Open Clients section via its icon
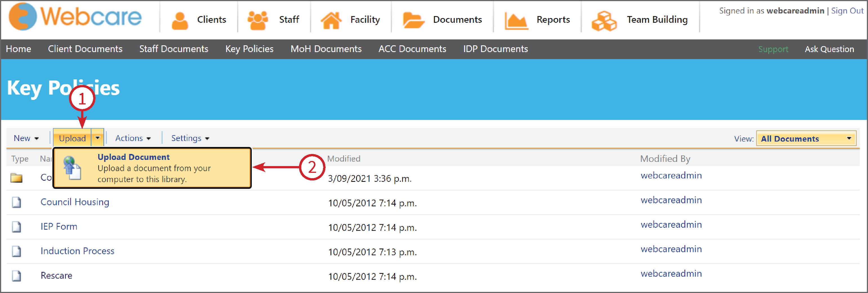The image size is (868, 293). (x=180, y=19)
